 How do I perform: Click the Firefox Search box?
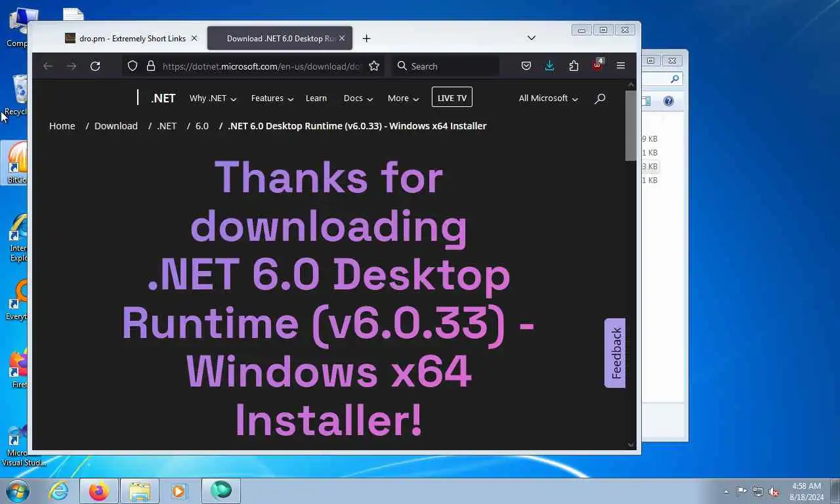pyautogui.click(x=446, y=66)
